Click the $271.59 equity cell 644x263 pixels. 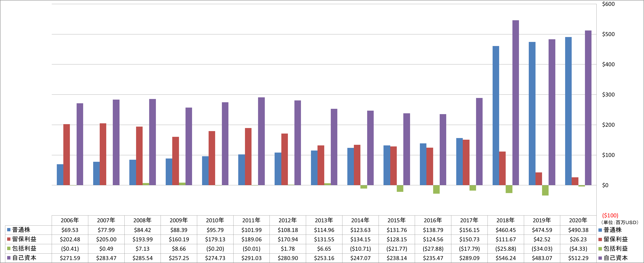tap(70, 258)
